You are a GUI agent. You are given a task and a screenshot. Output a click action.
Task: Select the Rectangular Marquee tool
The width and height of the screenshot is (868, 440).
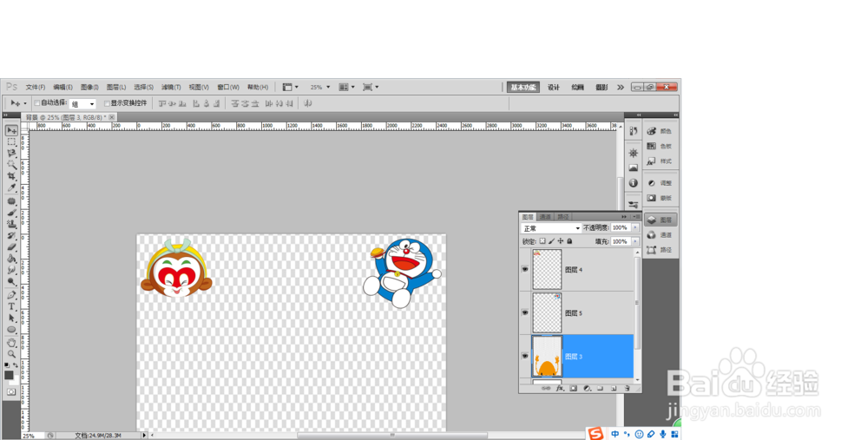(11, 142)
